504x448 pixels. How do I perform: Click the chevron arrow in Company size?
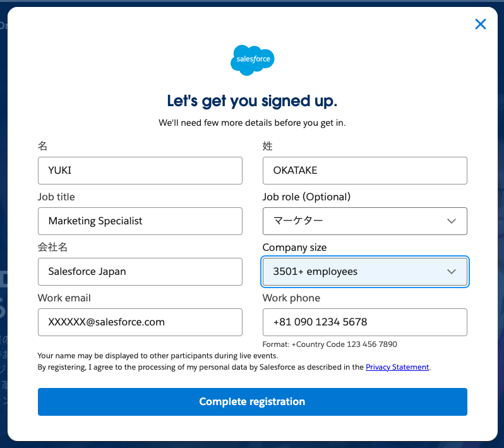451,272
